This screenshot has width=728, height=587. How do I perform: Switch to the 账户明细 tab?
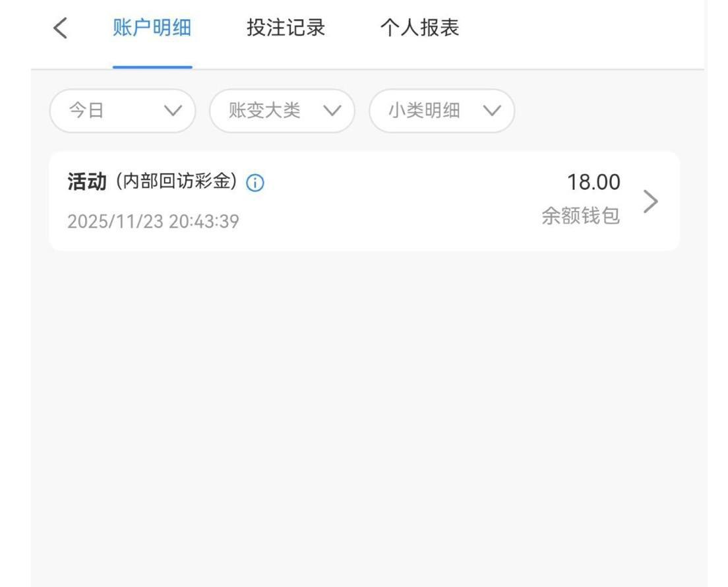click(152, 28)
